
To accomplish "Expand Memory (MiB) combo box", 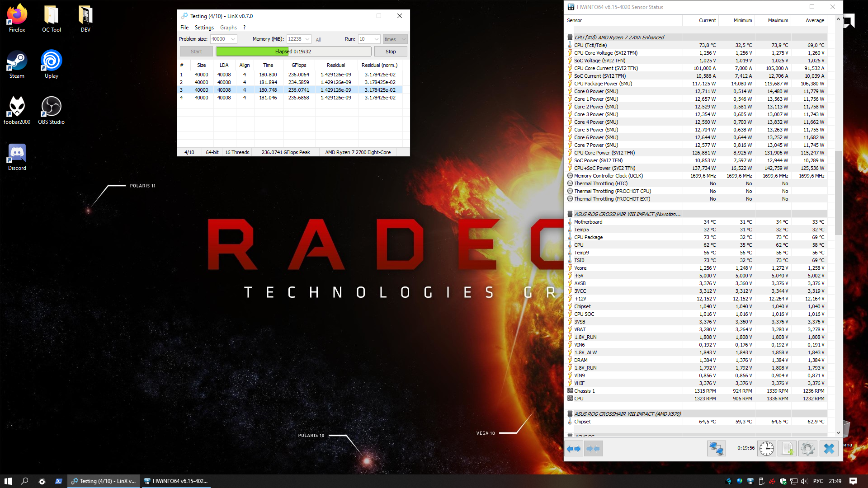I will click(307, 39).
